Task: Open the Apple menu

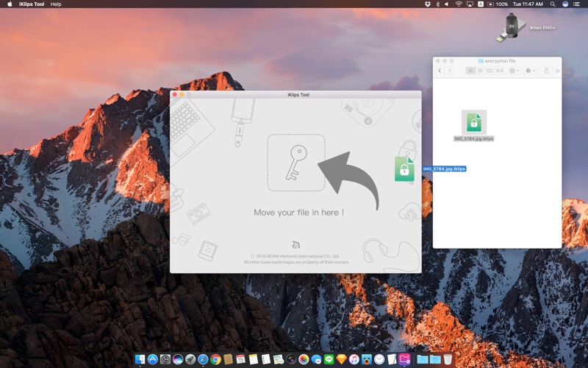Action: click(10, 4)
